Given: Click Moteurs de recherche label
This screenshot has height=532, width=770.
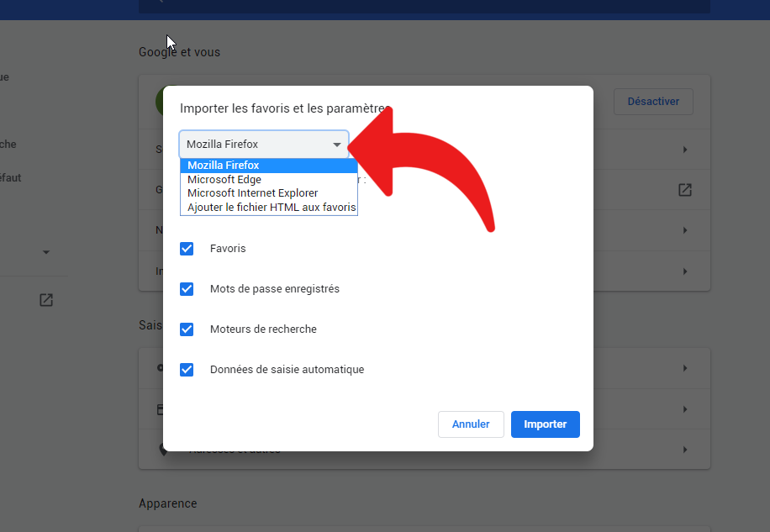Looking at the screenshot, I should [x=263, y=329].
